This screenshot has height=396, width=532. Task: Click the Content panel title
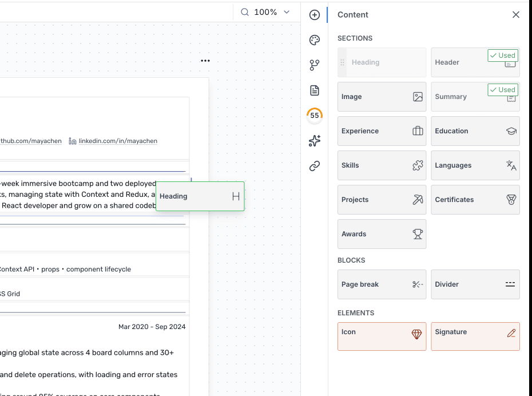(353, 14)
